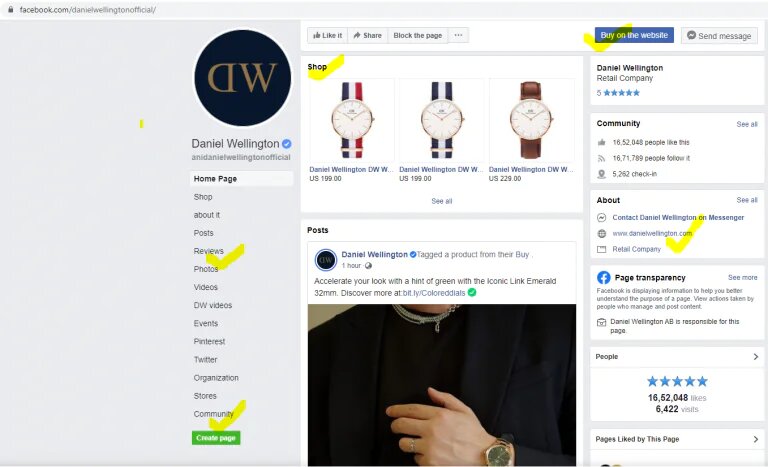Click the Send message button
Screen dimensions: 768x467
(719, 36)
